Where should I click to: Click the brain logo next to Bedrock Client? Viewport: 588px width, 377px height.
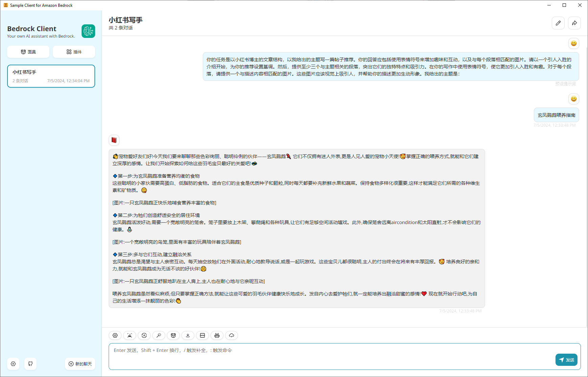click(x=88, y=31)
